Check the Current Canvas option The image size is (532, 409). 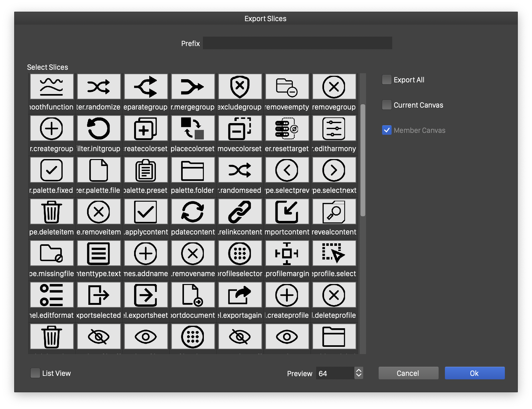(x=387, y=105)
